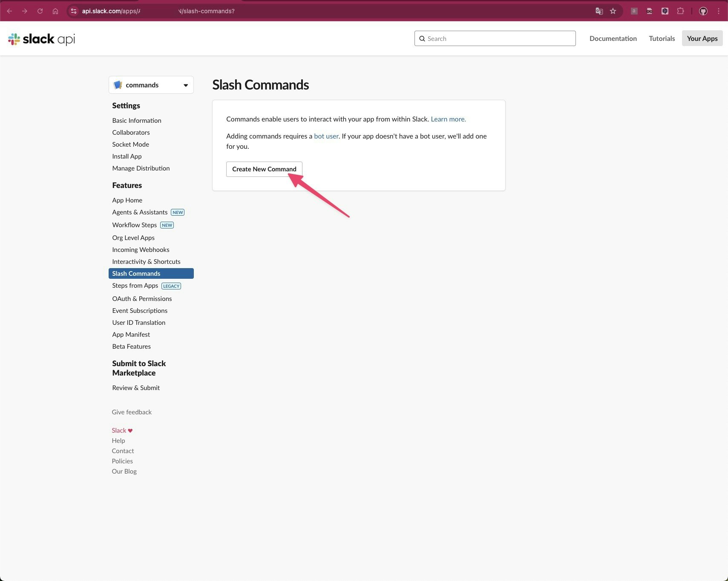The width and height of the screenshot is (728, 581).
Task: Open Org Level Apps
Action: tap(133, 238)
